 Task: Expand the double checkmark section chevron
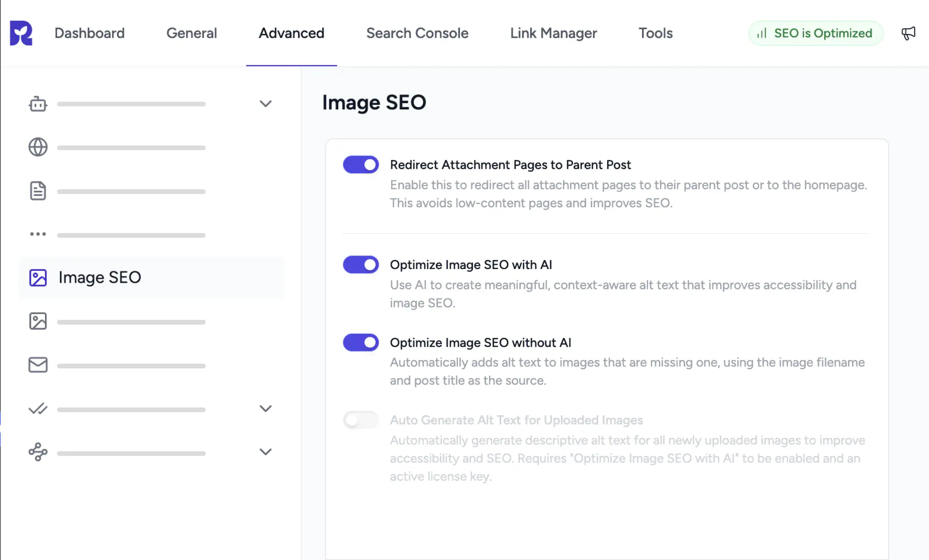pos(265,409)
